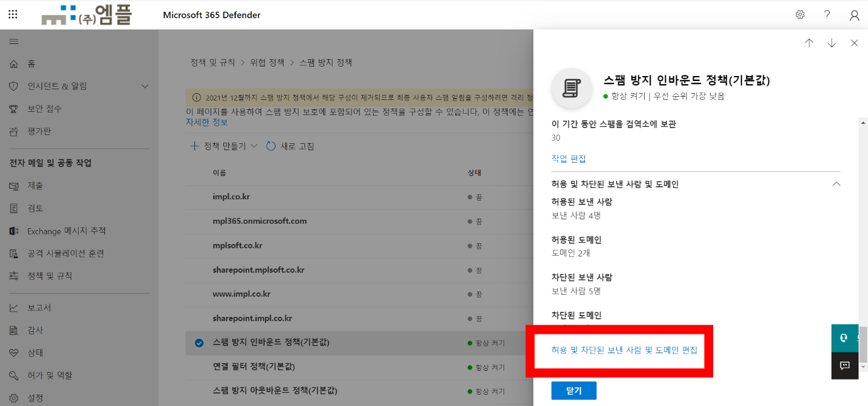868x406 pixels.
Task: Click 정책 및 규칙 breadcrumb link
Action: coord(213,63)
